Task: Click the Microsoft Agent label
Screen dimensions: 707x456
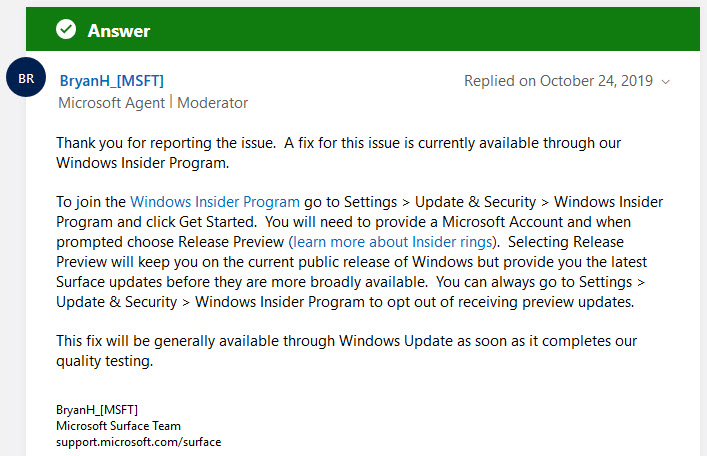Action: coord(111,102)
